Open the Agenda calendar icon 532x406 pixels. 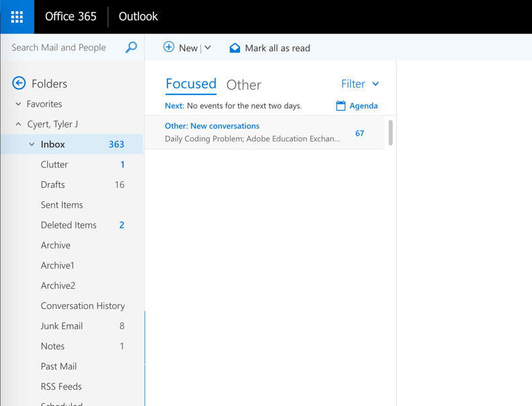pyautogui.click(x=341, y=106)
